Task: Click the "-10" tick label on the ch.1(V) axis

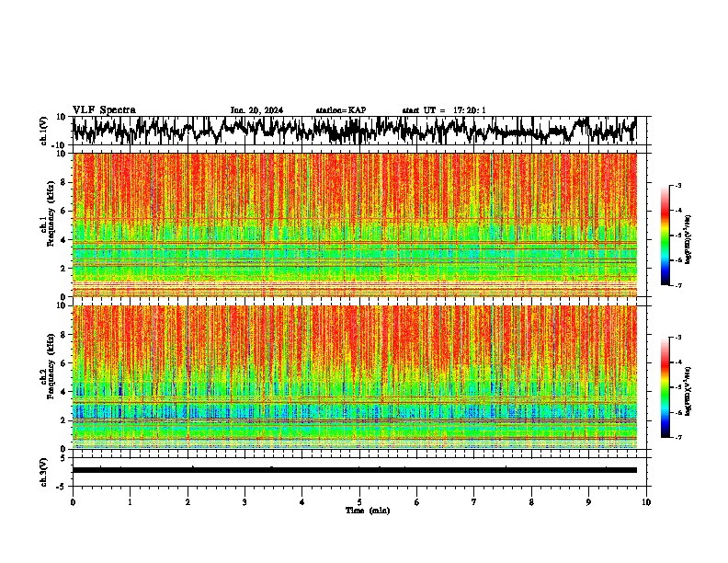Action: click(x=60, y=145)
